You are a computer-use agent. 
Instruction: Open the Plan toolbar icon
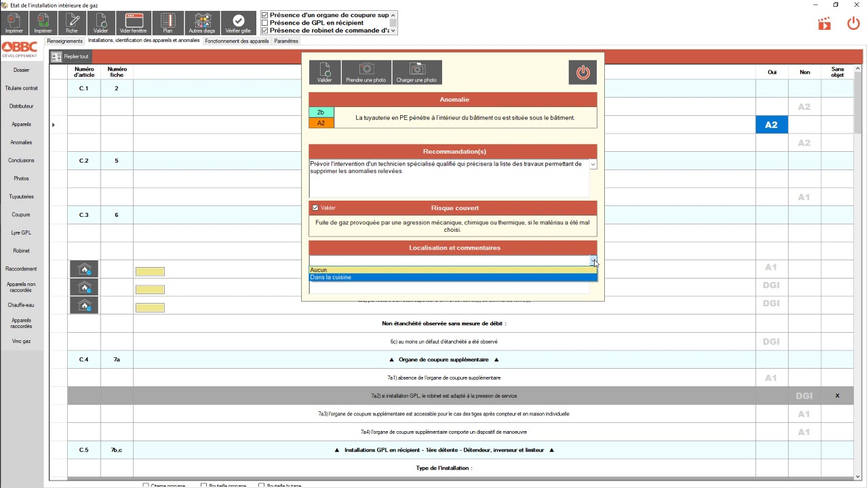167,23
